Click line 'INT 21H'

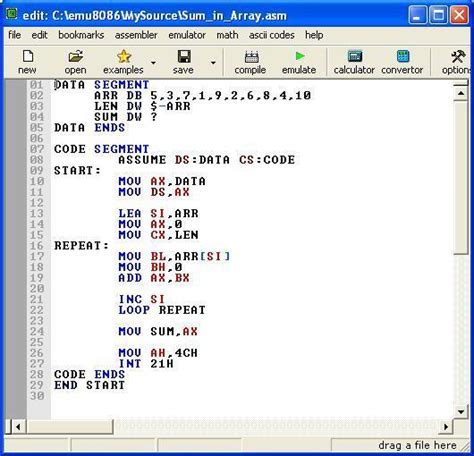click(x=146, y=363)
